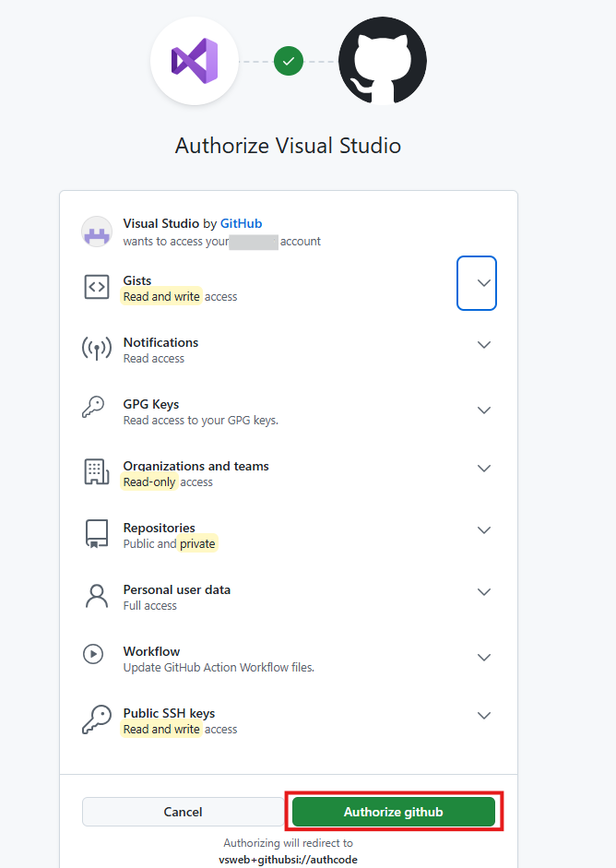Click the Public SSH keys icon
The image size is (616, 868).
click(97, 719)
